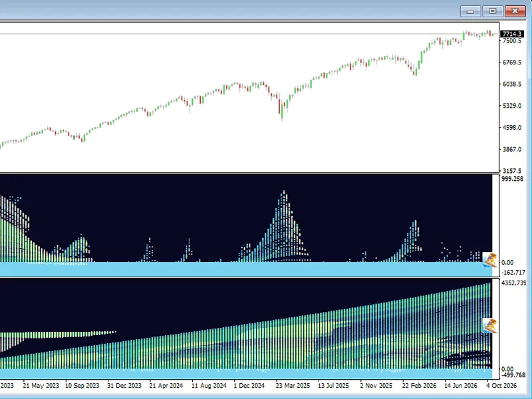
Task: Close the chart window
Action: coord(515,11)
